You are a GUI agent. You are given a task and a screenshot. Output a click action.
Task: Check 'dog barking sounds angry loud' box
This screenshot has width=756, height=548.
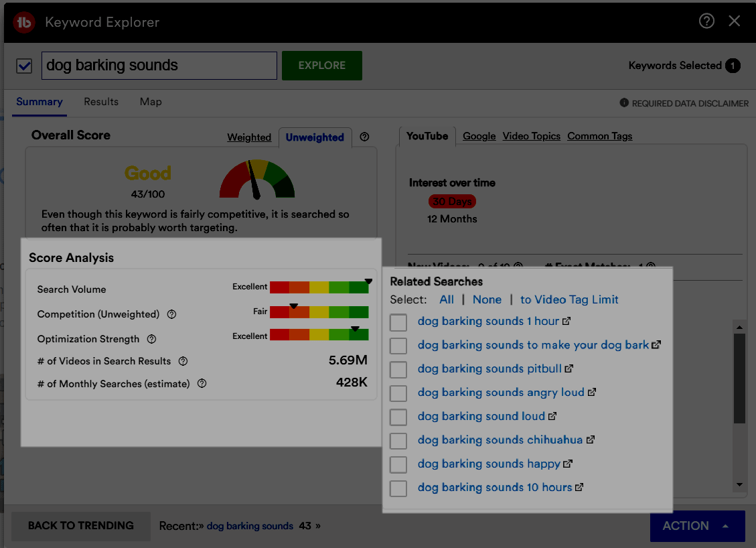398,393
